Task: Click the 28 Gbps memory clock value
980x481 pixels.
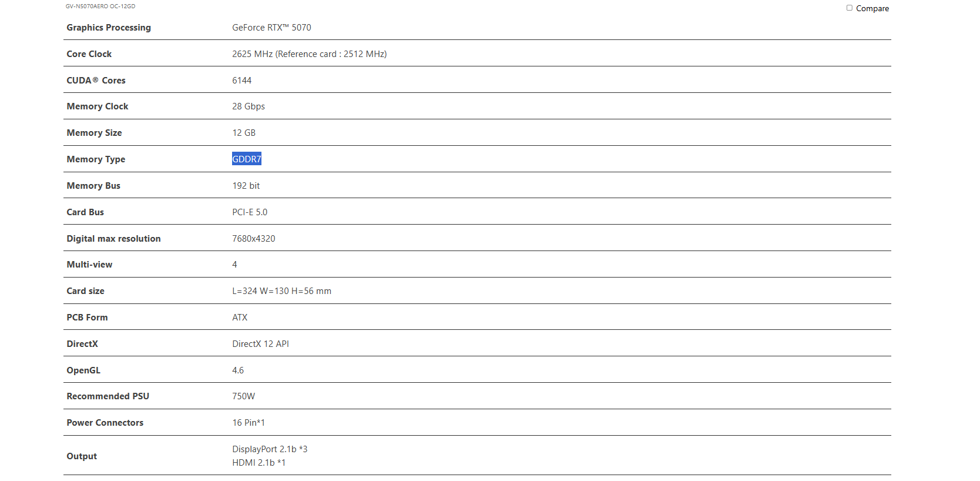Action: (x=249, y=106)
